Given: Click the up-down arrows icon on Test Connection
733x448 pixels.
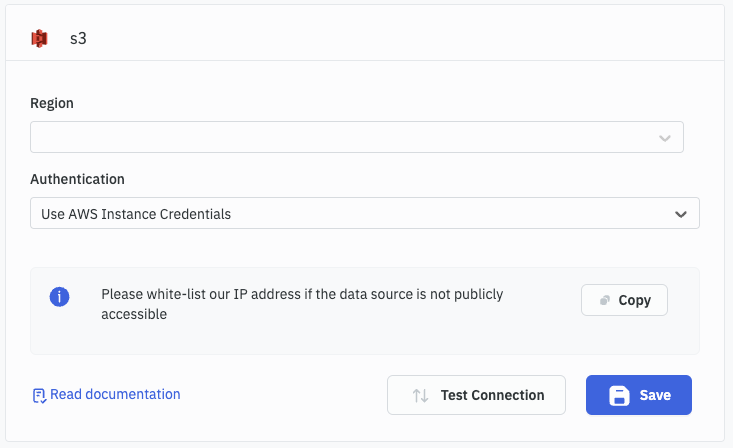Looking at the screenshot, I should [421, 395].
